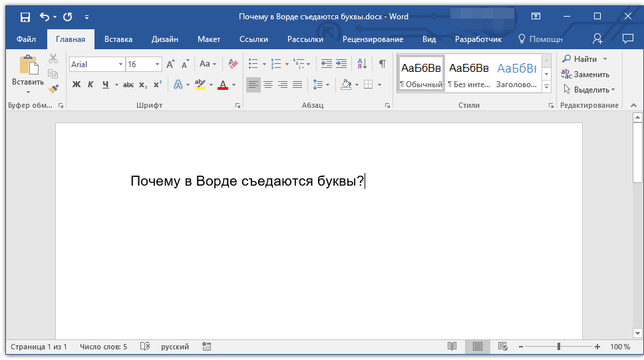
Task: Click the Justify alignment icon
Action: (297, 85)
